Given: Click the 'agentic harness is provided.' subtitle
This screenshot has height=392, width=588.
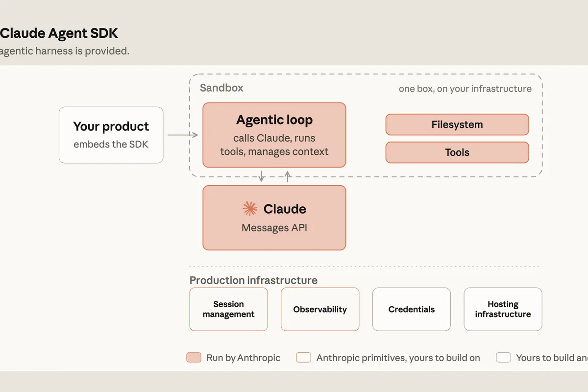Looking at the screenshot, I should point(65,51).
